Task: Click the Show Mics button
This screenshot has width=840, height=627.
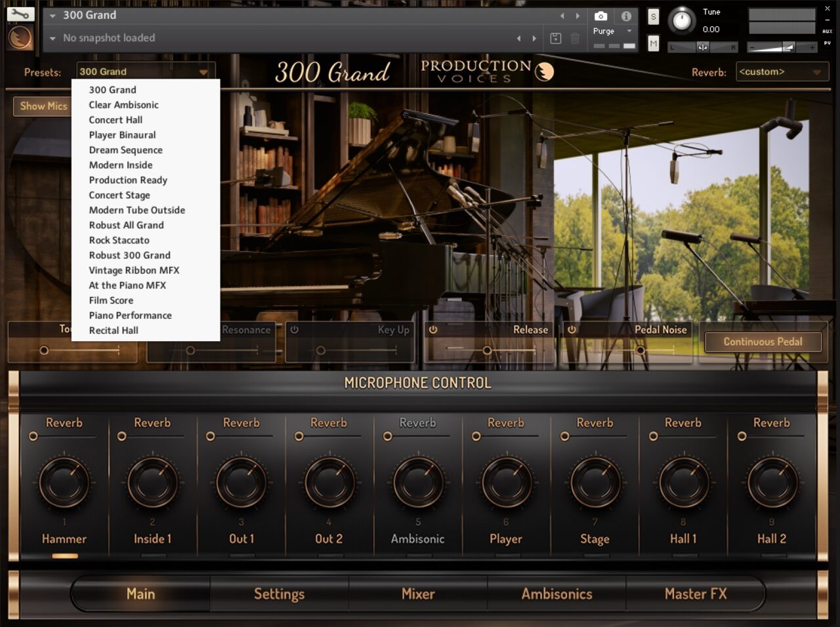Action: click(43, 106)
